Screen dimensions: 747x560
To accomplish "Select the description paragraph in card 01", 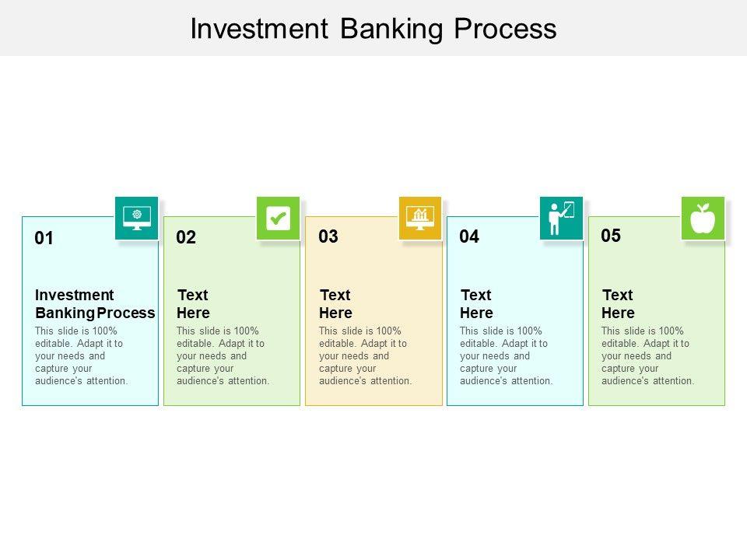I will [82, 356].
